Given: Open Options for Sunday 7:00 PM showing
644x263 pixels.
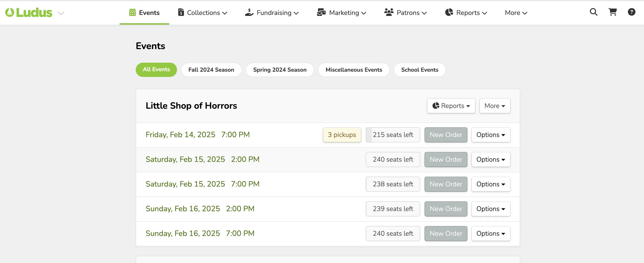Looking at the screenshot, I should 491,234.
